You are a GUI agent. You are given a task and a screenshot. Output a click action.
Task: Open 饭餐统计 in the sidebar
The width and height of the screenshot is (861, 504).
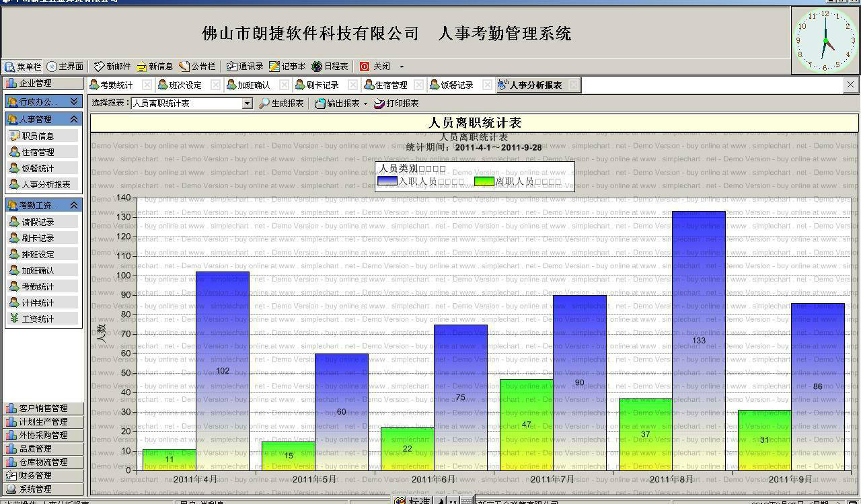(43, 168)
